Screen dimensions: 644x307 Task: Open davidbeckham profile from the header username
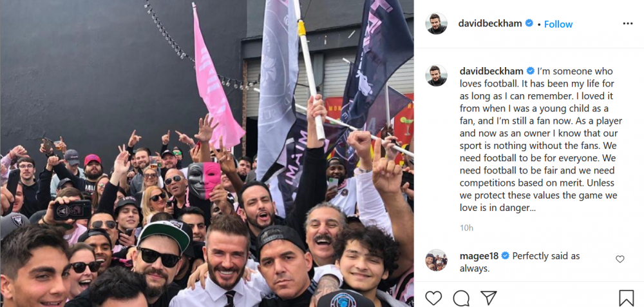[x=490, y=24]
